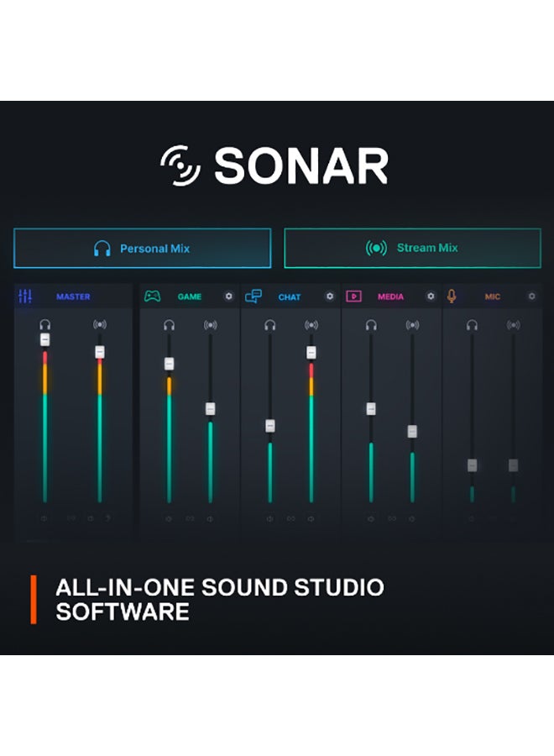Click the Game stream broadcast icon

210,325
